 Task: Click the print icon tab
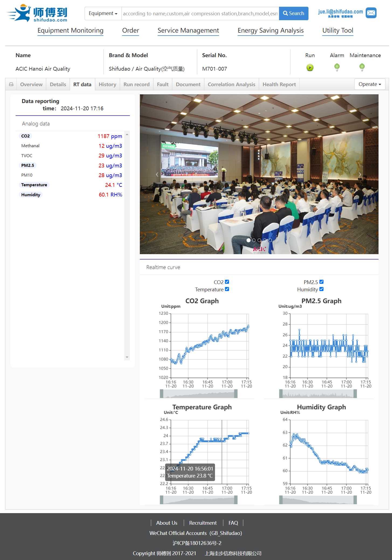(11, 84)
